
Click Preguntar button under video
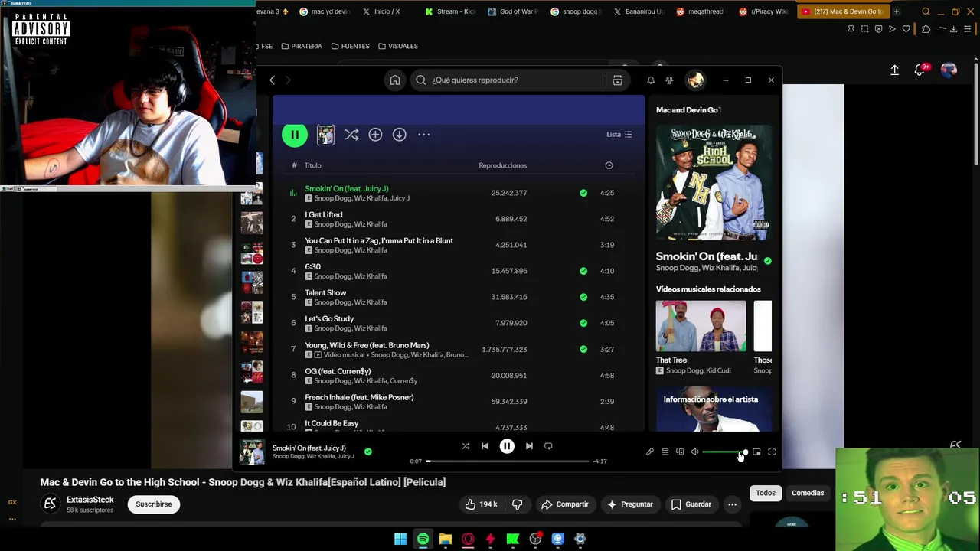(x=630, y=504)
